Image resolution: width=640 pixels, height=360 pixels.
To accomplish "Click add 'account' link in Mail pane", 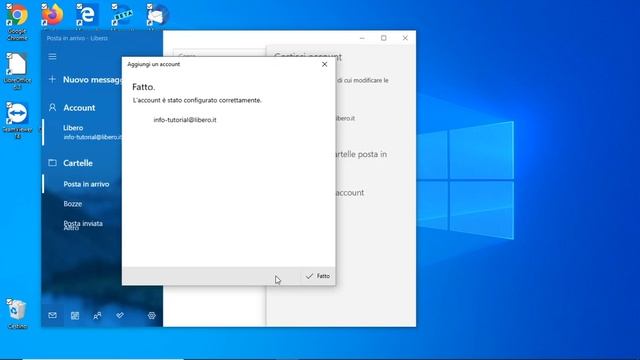I will 349,193.
